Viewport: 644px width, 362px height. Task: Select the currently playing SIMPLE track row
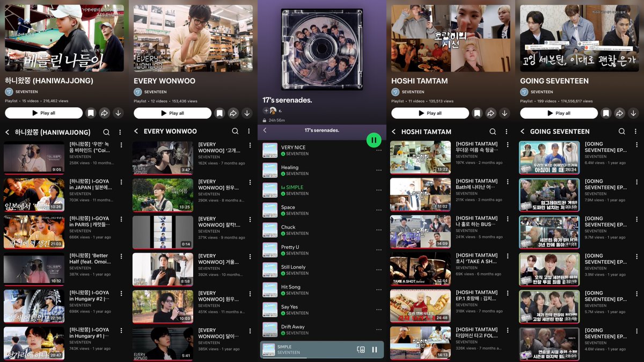pyautogui.click(x=321, y=190)
